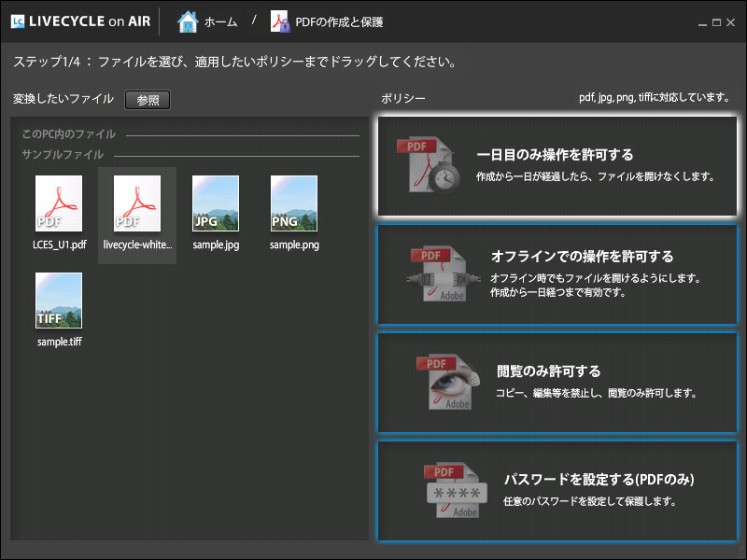The image size is (747, 560).
Task: Choose 閲覧のみ許可する policy
Action: point(557,383)
